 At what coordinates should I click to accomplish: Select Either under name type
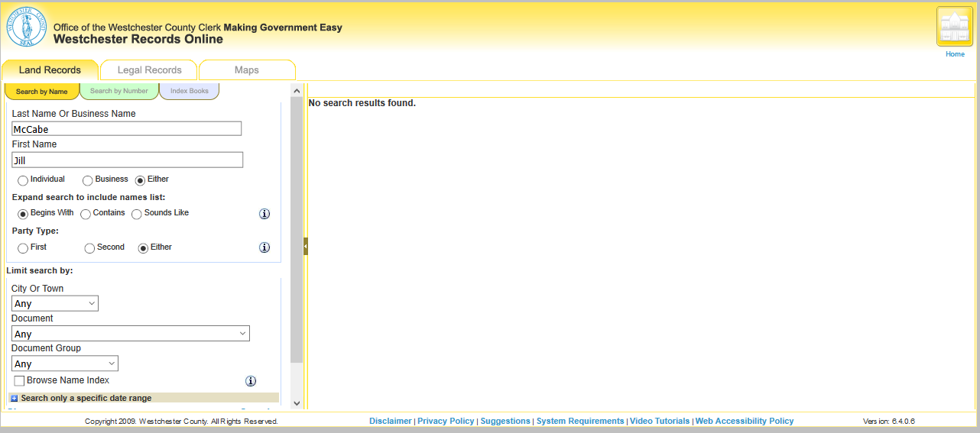pos(140,180)
